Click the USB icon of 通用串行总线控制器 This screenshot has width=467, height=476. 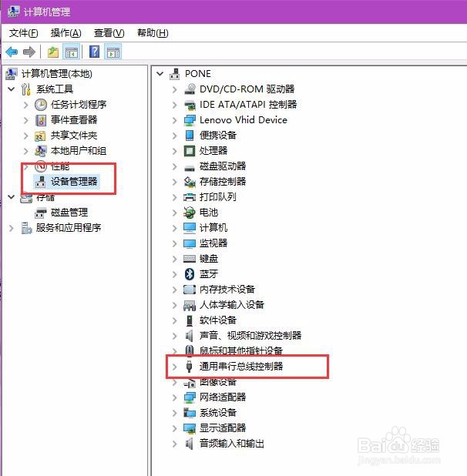[189, 367]
